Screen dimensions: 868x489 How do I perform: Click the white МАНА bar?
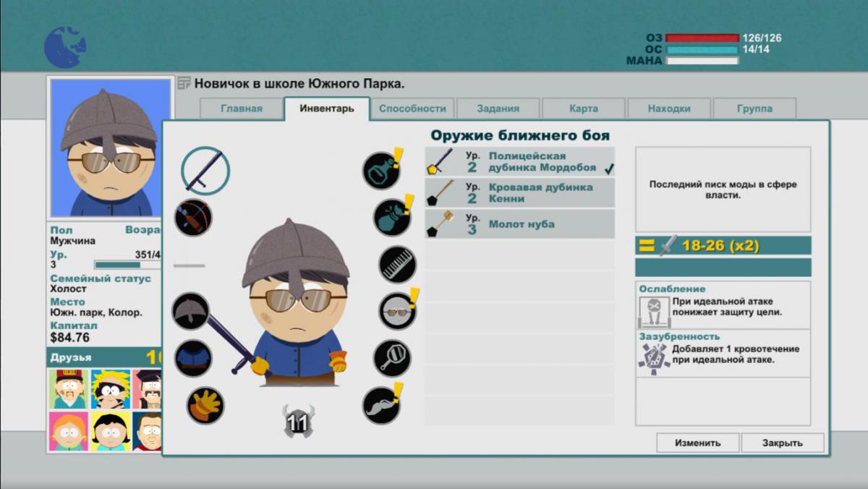click(702, 61)
